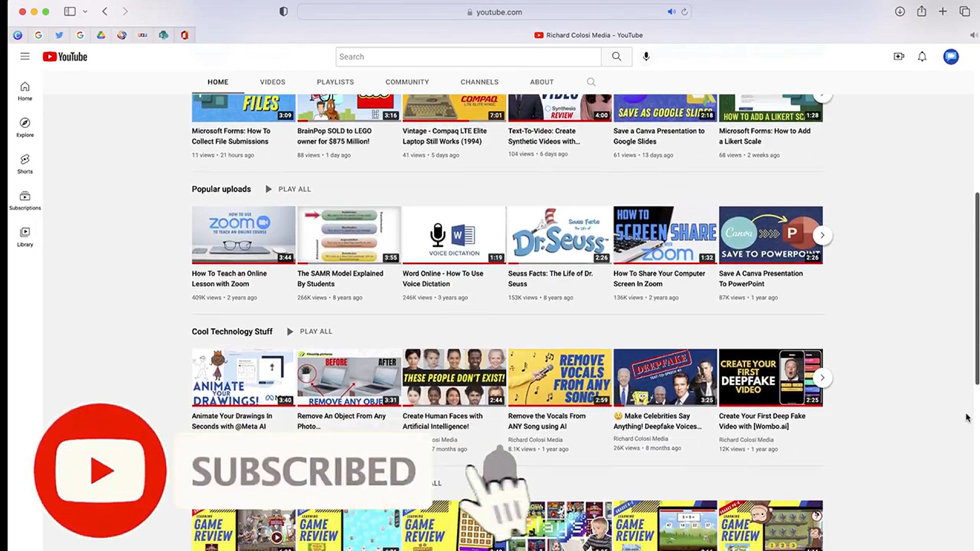Switch to the ABOUT tab
980x551 pixels.
click(x=542, y=82)
